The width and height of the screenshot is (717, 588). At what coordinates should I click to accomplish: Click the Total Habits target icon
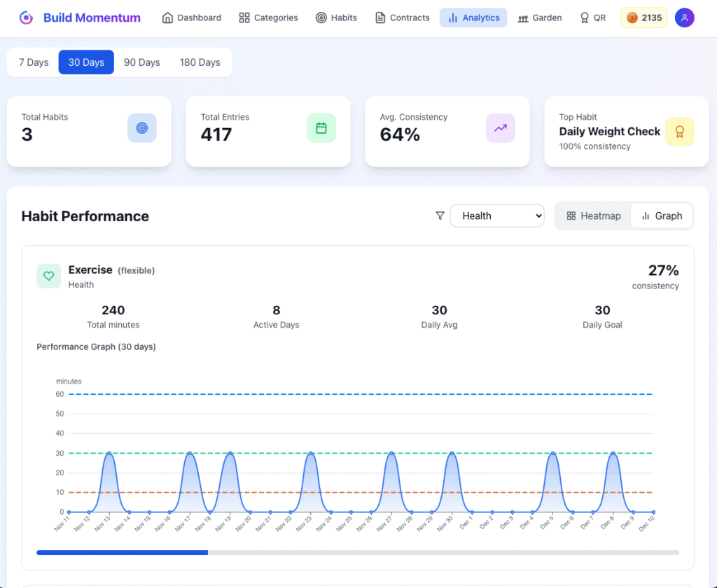point(141,128)
